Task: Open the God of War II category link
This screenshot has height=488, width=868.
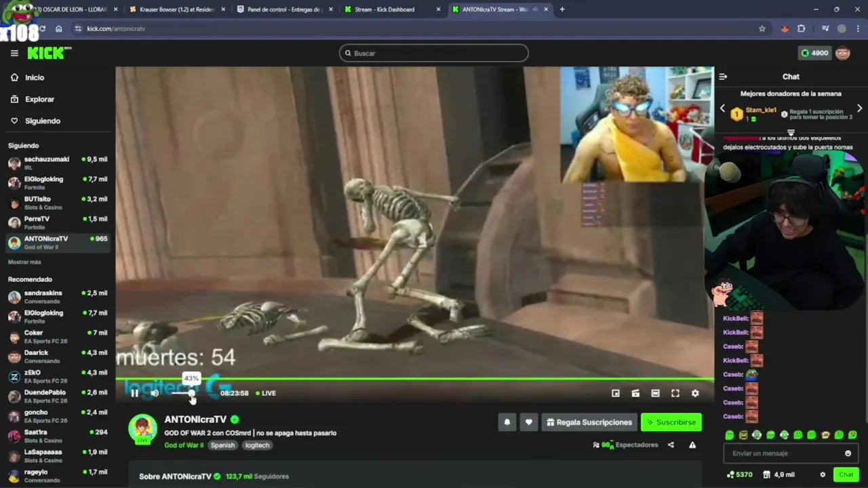Action: coord(184,445)
